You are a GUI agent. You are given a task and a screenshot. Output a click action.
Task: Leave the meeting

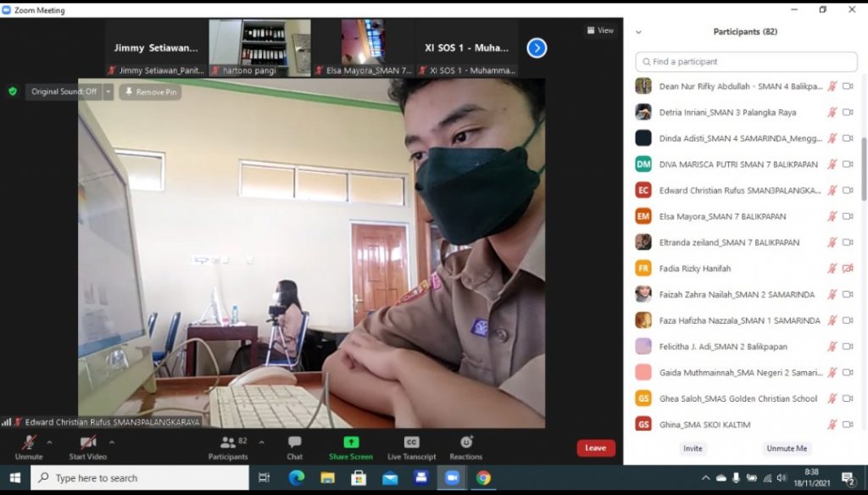[596, 448]
